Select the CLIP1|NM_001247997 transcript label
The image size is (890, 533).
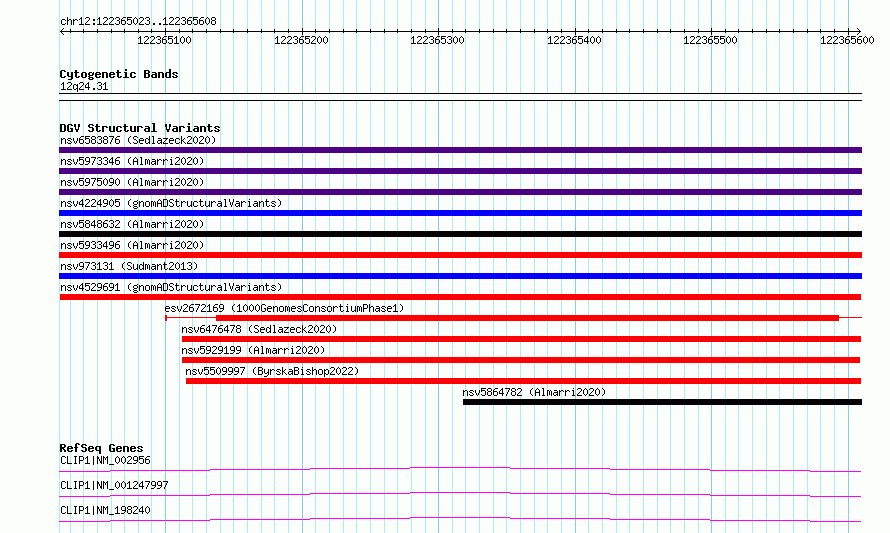pyautogui.click(x=114, y=485)
